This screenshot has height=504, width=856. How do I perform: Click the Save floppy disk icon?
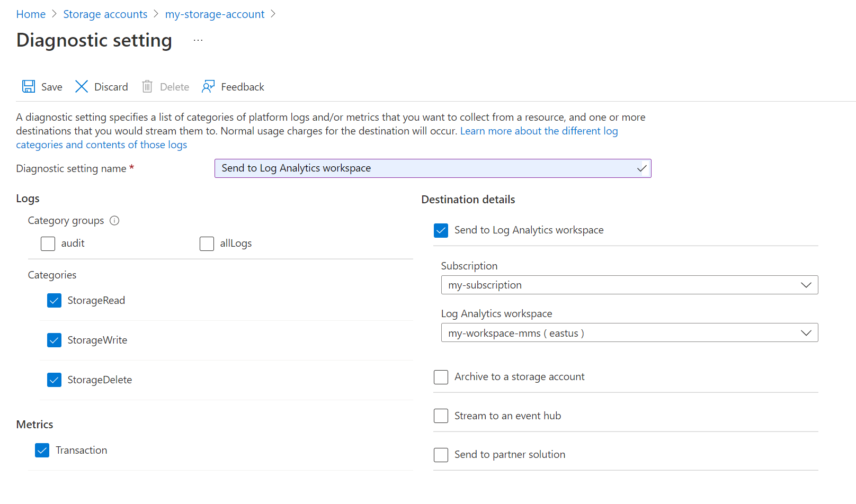point(29,87)
